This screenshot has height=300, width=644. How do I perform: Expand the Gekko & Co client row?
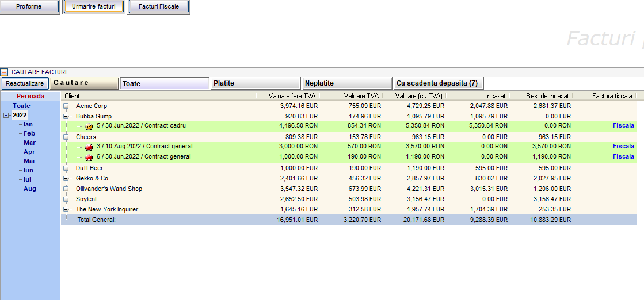[66, 179]
